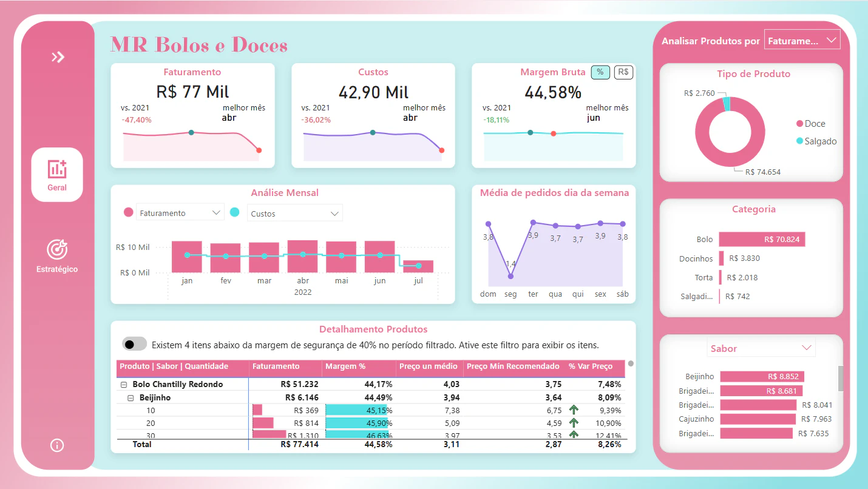
Task: Open the Sabor field dropdown
Action: click(x=761, y=348)
